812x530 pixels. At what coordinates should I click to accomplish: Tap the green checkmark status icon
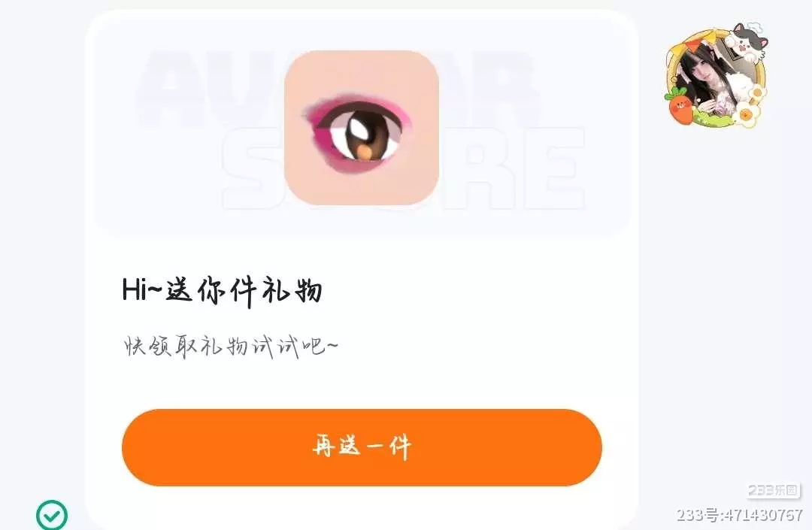click(x=52, y=515)
